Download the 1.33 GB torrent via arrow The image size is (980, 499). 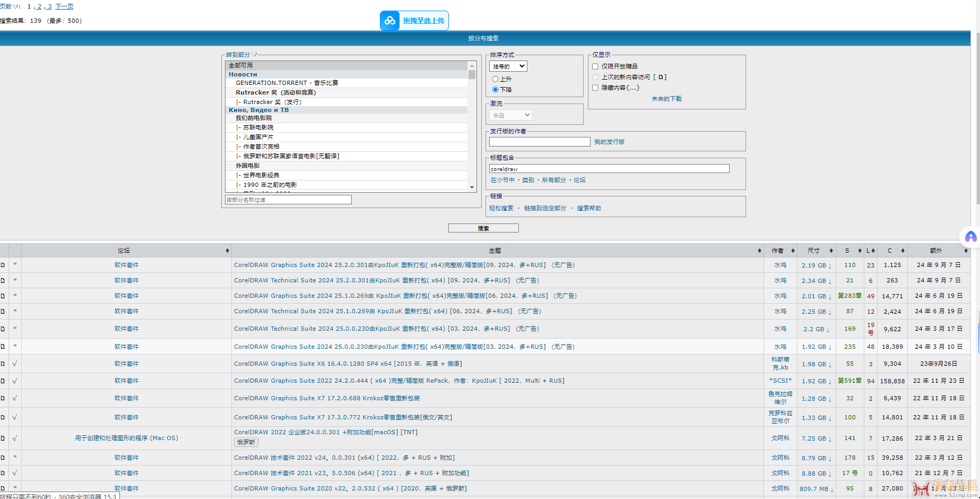click(830, 418)
